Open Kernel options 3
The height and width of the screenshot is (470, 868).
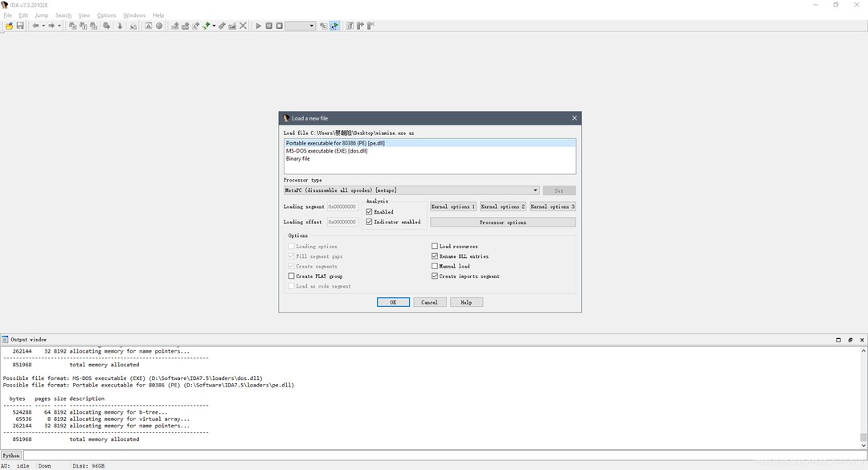coord(552,206)
